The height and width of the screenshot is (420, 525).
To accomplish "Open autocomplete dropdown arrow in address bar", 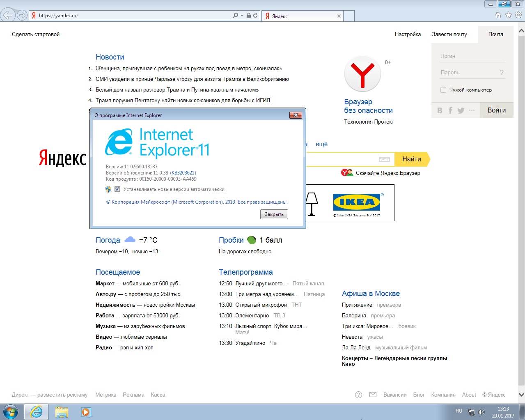I will [x=241, y=16].
